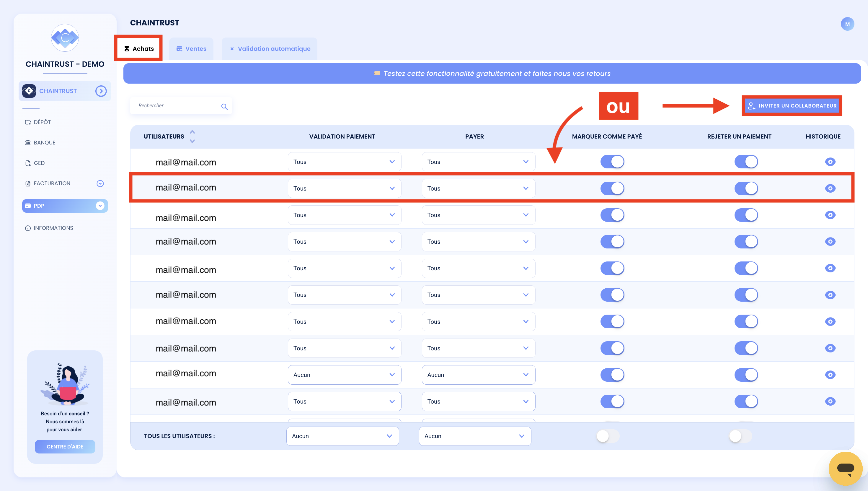Open the yellow chat support bubble
This screenshot has height=491, width=868.
click(x=846, y=469)
